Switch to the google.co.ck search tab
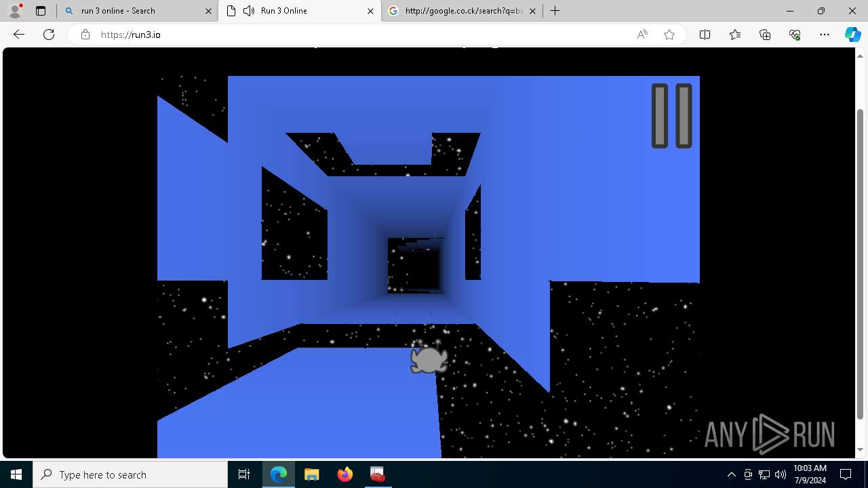The image size is (868, 488). tap(461, 11)
